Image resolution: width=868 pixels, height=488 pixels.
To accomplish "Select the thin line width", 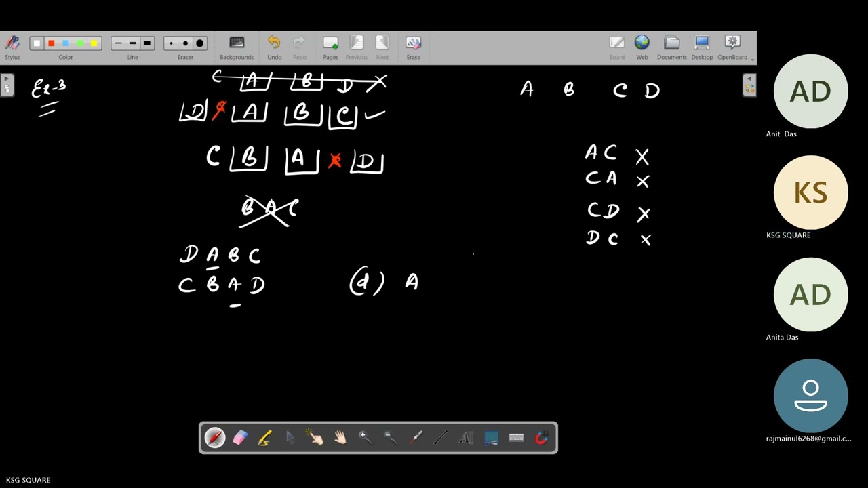I will [118, 43].
